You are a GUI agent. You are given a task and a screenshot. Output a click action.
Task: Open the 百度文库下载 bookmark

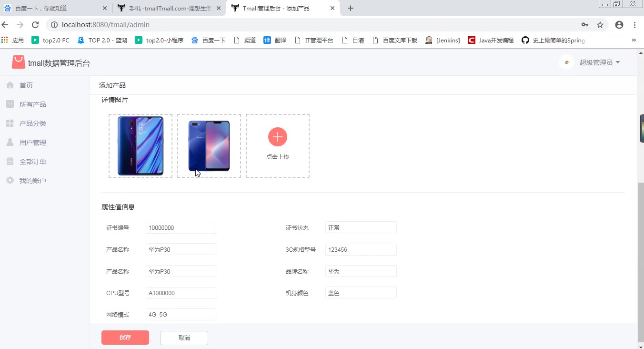pyautogui.click(x=394, y=41)
